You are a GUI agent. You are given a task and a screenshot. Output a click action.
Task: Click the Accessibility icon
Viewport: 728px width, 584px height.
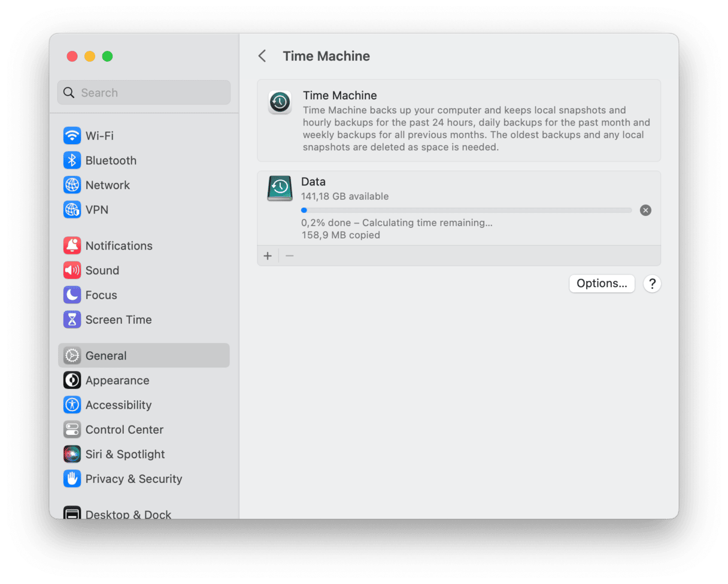point(72,404)
